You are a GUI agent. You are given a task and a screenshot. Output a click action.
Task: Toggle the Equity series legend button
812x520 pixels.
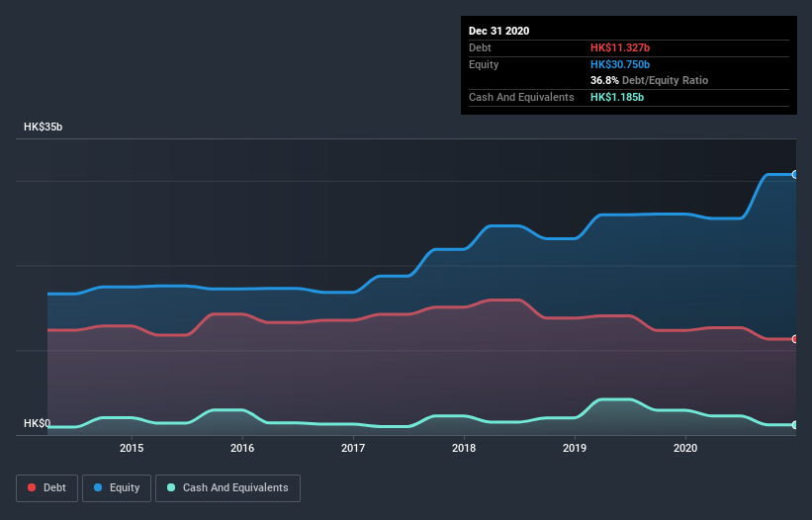point(117,488)
